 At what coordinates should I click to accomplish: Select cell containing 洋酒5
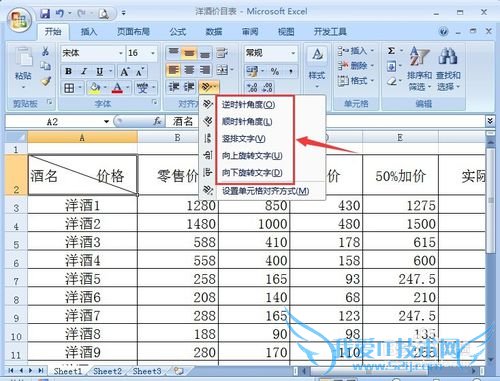pyautogui.click(x=83, y=278)
